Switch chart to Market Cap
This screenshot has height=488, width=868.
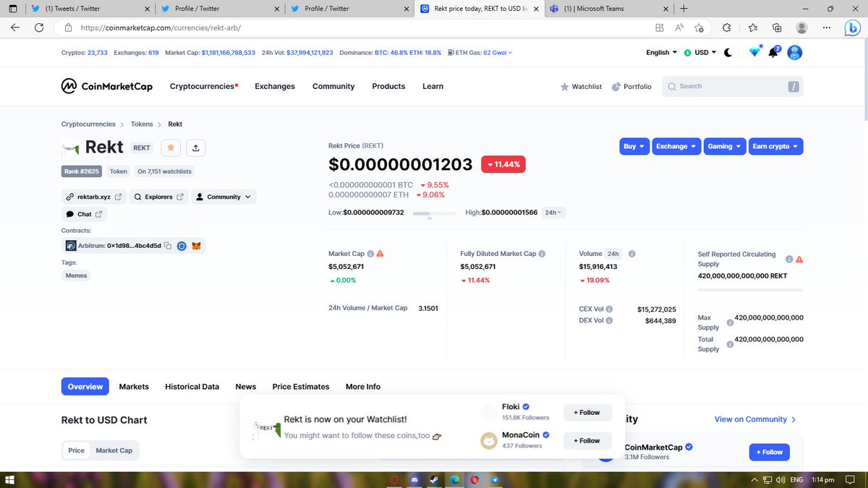pos(114,450)
